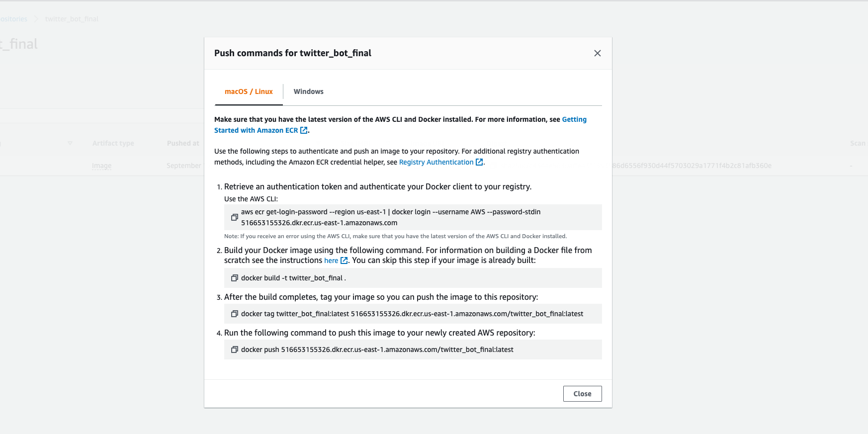The width and height of the screenshot is (868, 434).
Task: Click the image digest text in background
Action: click(x=692, y=166)
